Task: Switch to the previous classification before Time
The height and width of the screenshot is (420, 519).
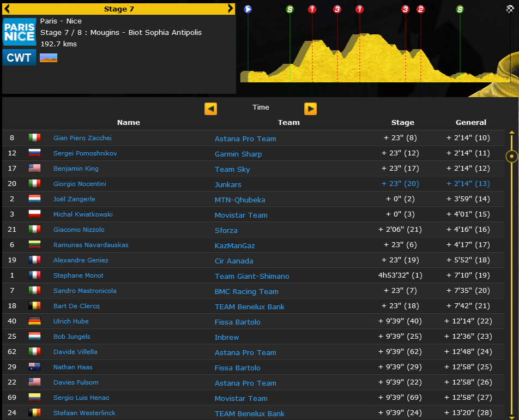Action: [x=210, y=109]
